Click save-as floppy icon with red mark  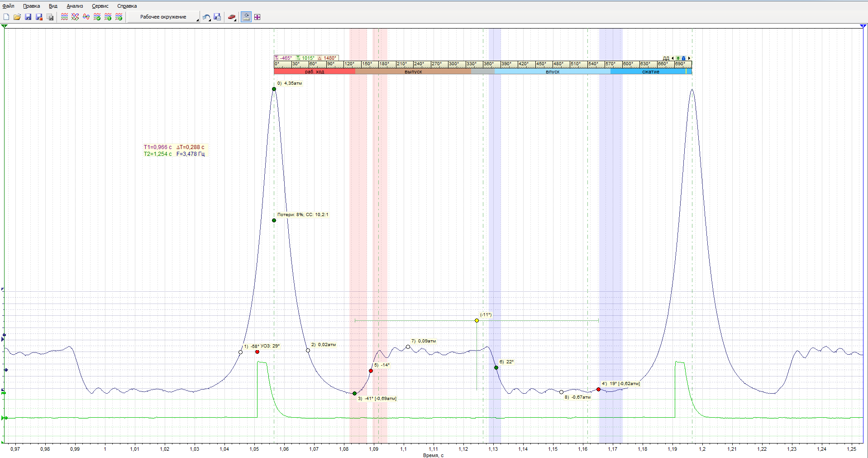(39, 17)
